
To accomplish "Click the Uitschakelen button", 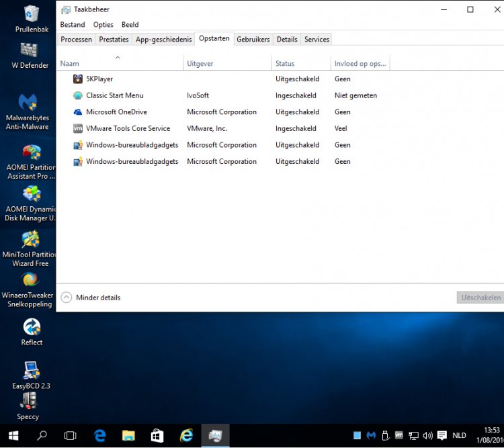I will [480, 298].
